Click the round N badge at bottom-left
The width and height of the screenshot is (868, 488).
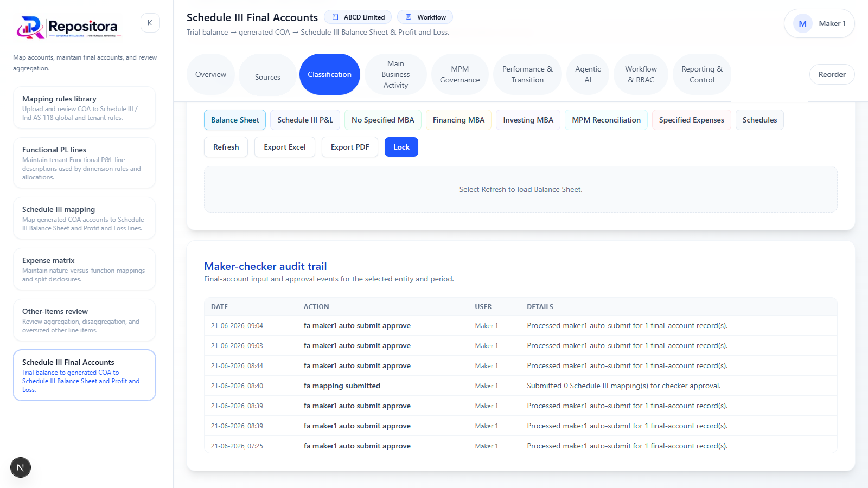(21, 467)
